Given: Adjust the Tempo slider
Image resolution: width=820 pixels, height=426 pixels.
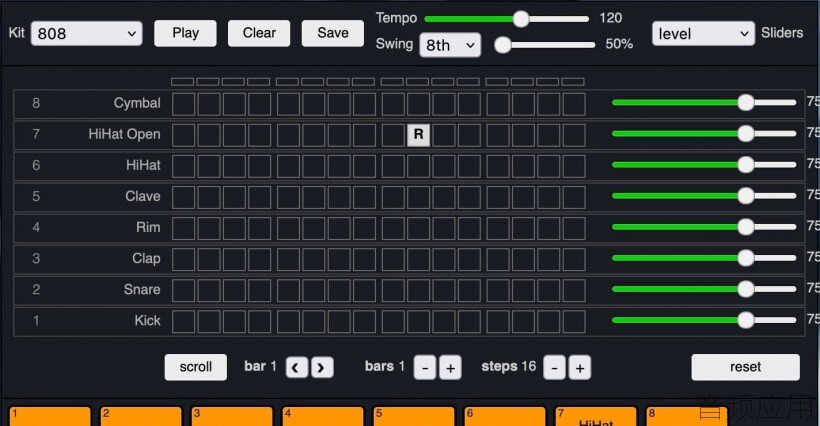Looking at the screenshot, I should [x=507, y=19].
